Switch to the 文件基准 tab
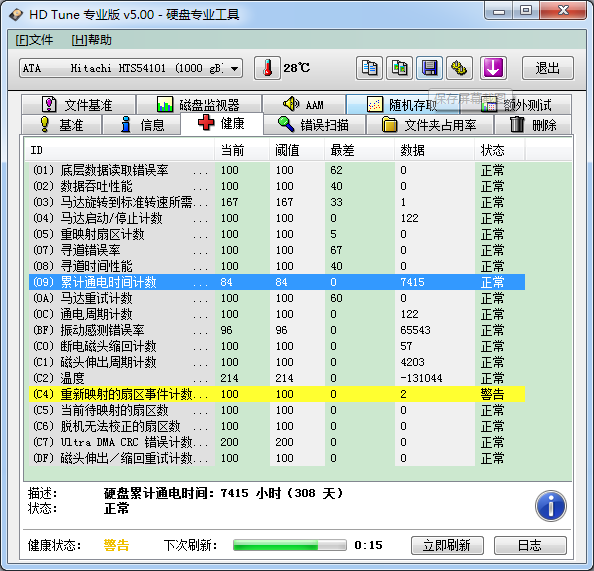 coord(78,105)
